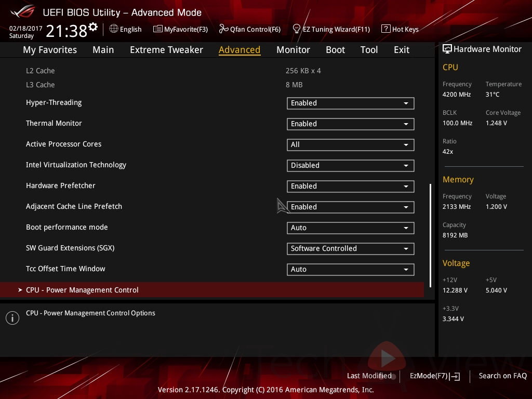Click the 2133 MHz memory frequency value
532x399 pixels.
point(456,207)
